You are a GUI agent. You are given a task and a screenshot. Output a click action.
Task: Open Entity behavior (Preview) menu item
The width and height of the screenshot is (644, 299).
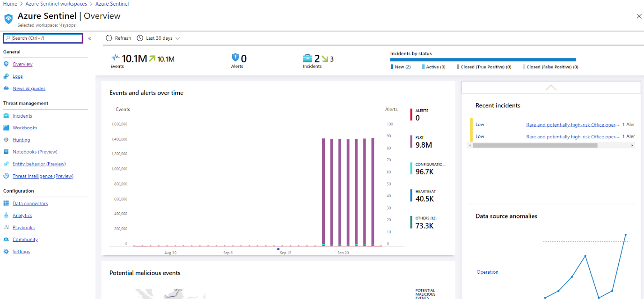click(39, 164)
